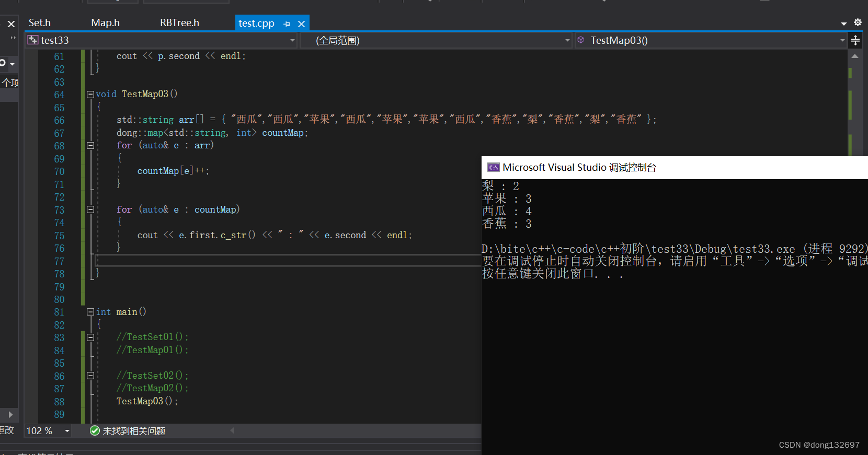Select the test.cpp tab
The image size is (868, 455).
tap(256, 23)
